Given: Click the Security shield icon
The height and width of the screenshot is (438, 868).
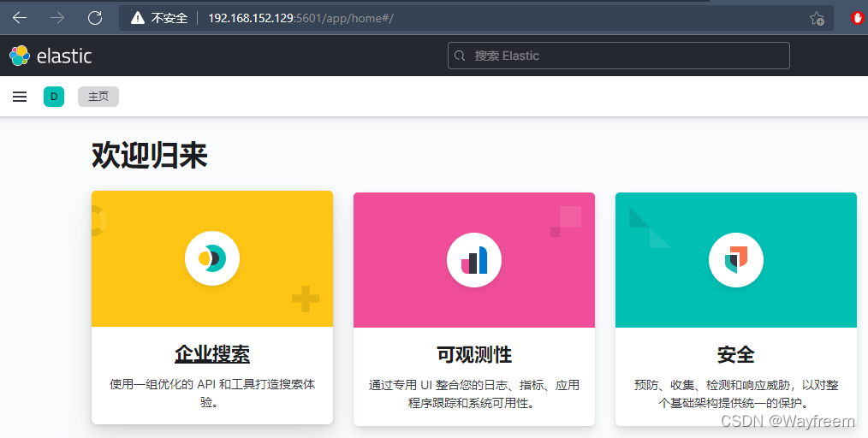Looking at the screenshot, I should point(735,260).
